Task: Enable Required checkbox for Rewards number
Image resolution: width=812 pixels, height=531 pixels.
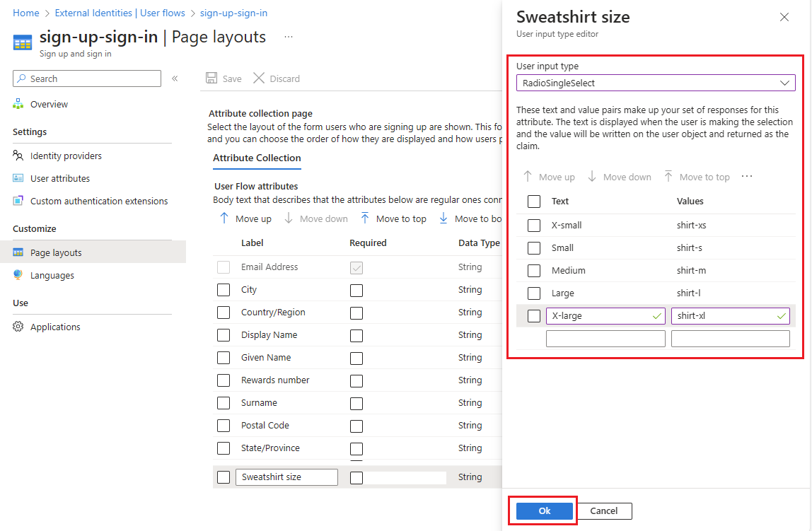Action: click(x=356, y=380)
